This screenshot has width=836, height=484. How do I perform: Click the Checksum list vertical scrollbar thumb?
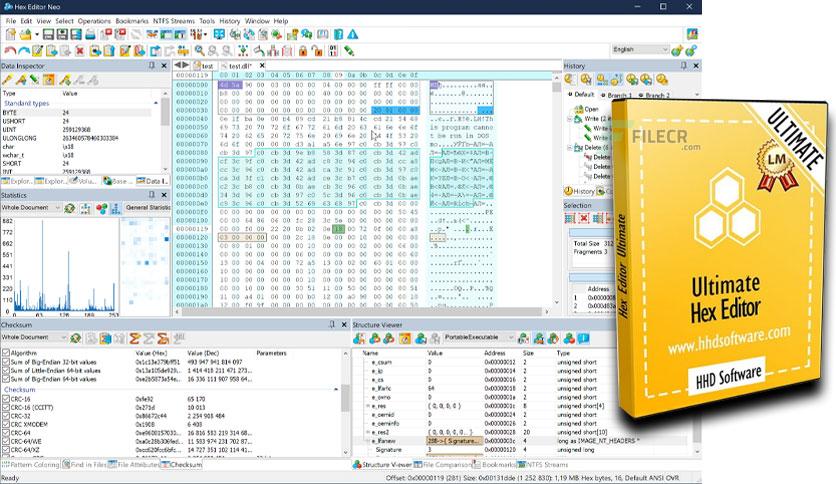345,398
